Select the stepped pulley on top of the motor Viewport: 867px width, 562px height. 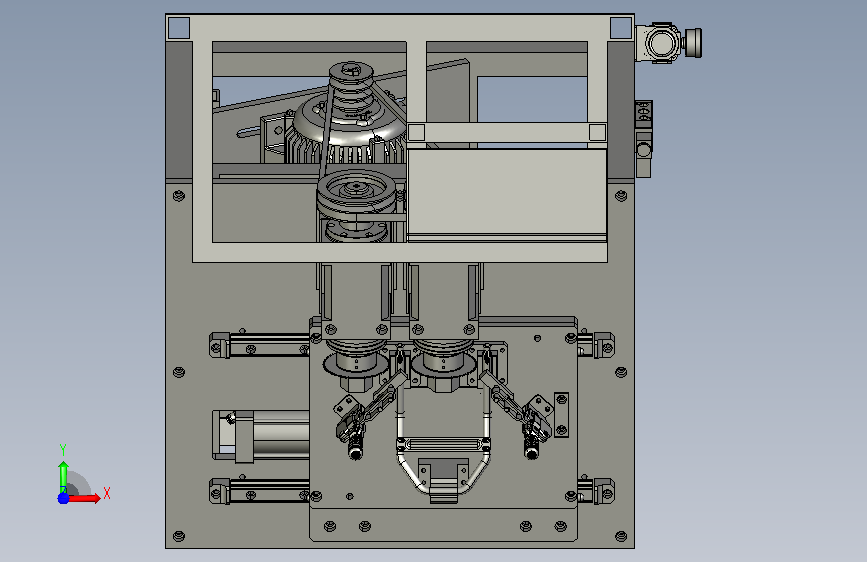(351, 89)
